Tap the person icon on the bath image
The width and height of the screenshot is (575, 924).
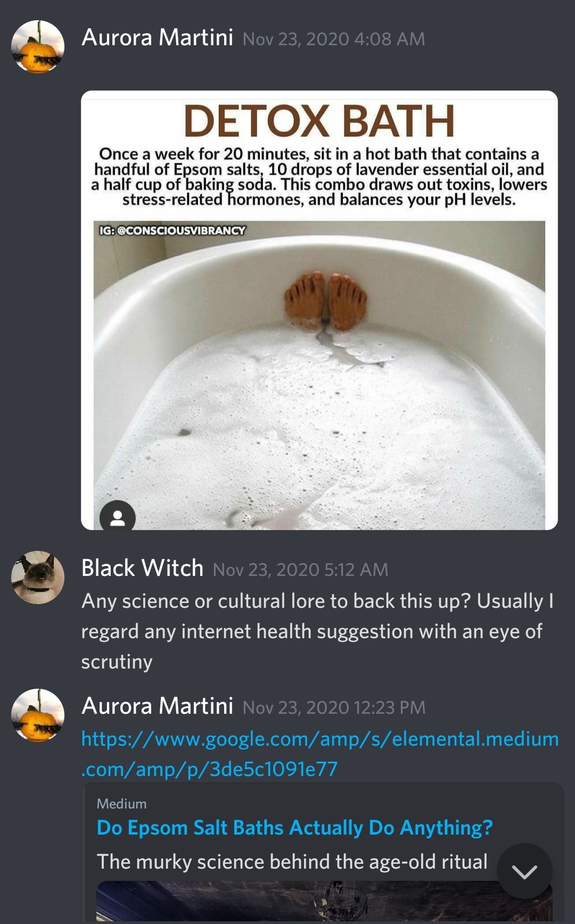click(118, 516)
